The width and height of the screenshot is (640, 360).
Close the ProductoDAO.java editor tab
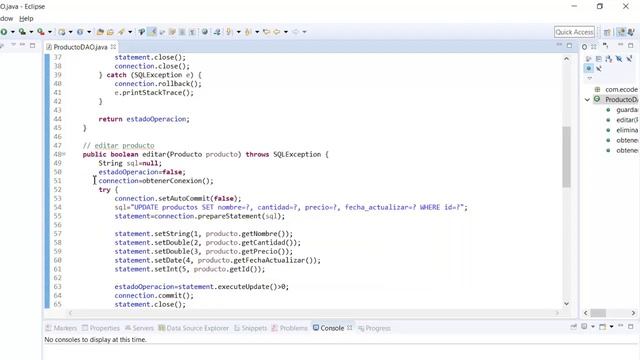click(113, 47)
